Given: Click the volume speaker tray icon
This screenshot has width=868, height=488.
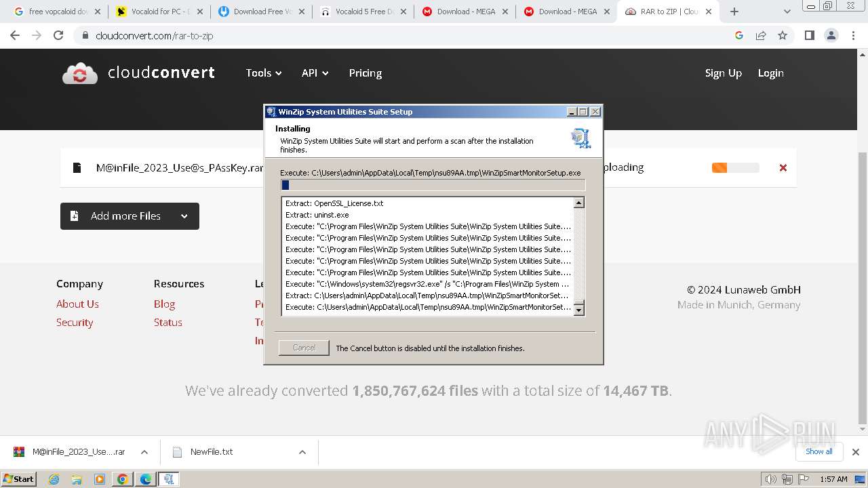Looking at the screenshot, I should point(770,479).
